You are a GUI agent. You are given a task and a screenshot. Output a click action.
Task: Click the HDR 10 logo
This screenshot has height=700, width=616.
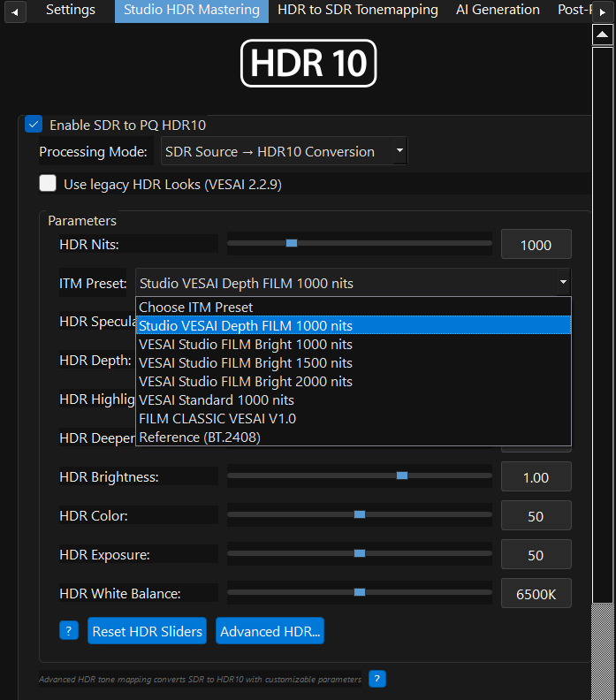coord(308,63)
